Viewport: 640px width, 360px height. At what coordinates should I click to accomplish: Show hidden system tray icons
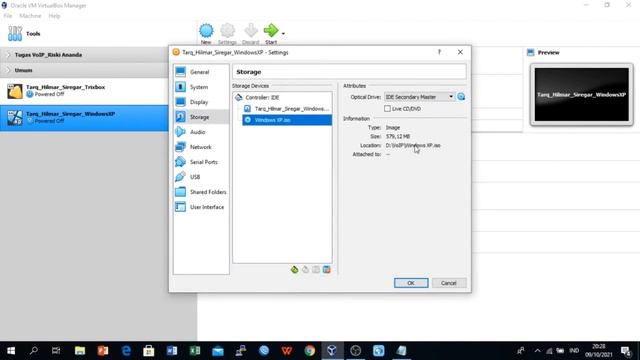pos(538,351)
